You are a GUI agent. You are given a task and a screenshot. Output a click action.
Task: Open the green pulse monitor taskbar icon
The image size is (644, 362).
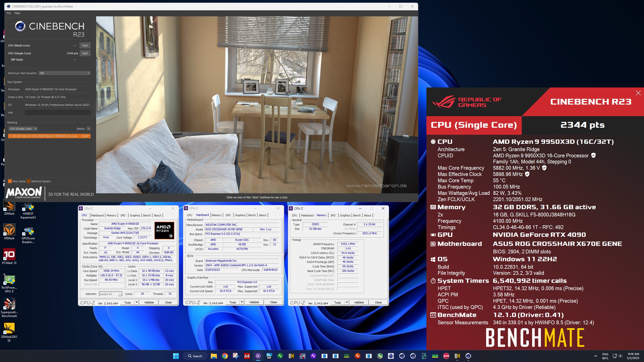280,356
